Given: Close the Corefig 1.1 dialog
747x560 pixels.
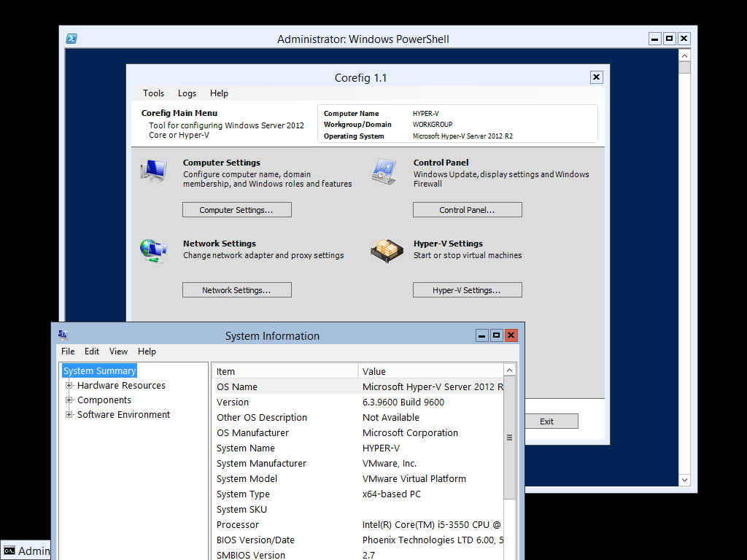Looking at the screenshot, I should (597, 77).
